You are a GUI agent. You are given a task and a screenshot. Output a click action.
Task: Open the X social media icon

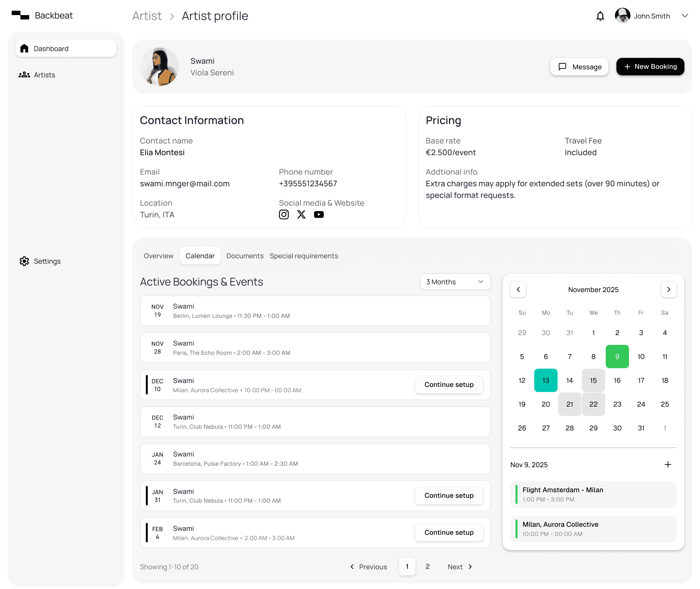coord(301,214)
